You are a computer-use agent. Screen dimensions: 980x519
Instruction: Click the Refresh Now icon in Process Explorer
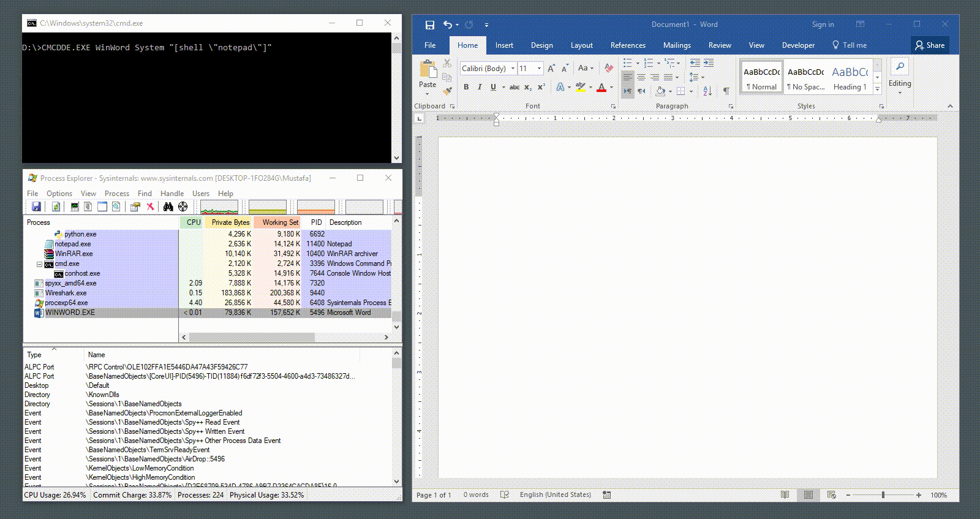(56, 206)
